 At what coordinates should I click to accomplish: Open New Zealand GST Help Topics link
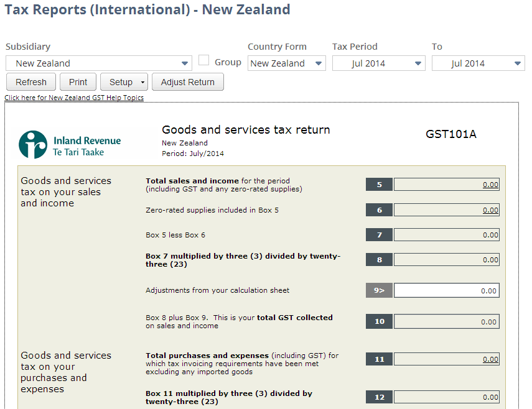coord(73,97)
